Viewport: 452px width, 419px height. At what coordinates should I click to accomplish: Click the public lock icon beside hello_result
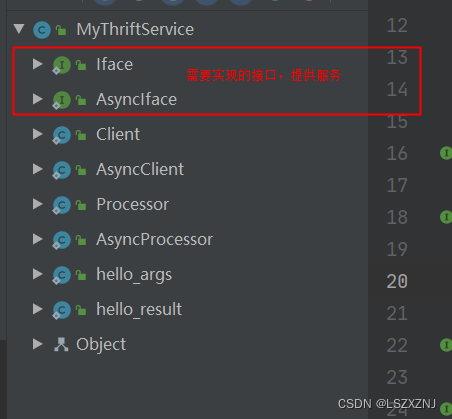coord(81,310)
